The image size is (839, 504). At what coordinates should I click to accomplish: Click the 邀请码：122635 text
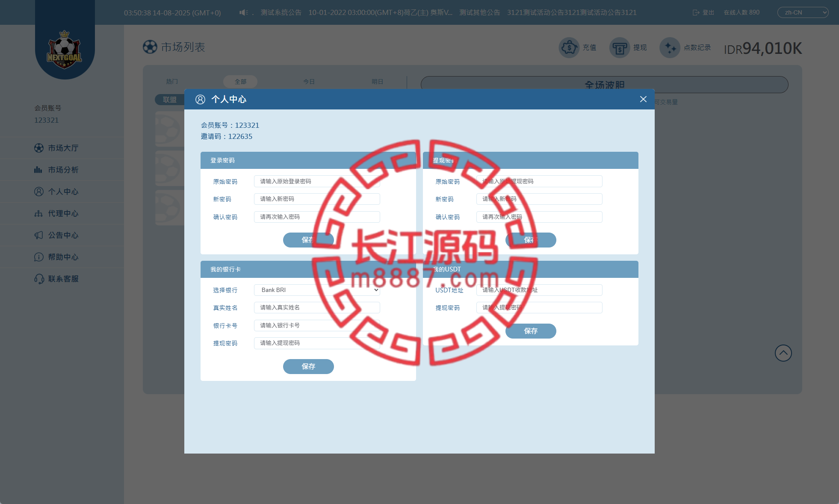click(x=227, y=136)
